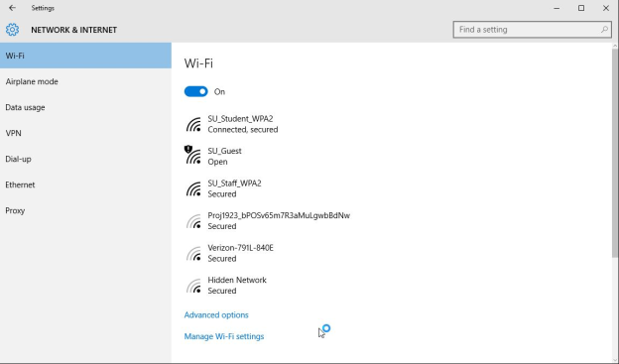Click the Find a setting search box

click(532, 30)
